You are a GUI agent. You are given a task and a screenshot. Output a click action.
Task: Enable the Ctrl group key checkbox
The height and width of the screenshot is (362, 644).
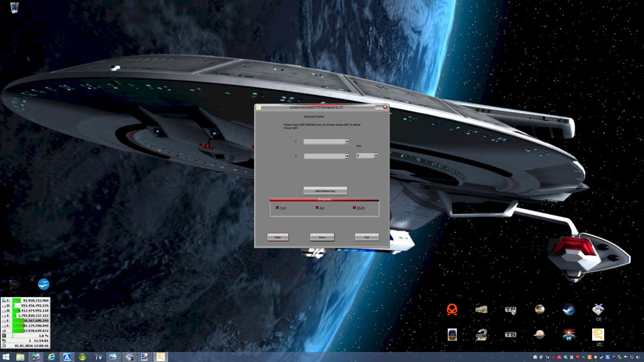(277, 208)
